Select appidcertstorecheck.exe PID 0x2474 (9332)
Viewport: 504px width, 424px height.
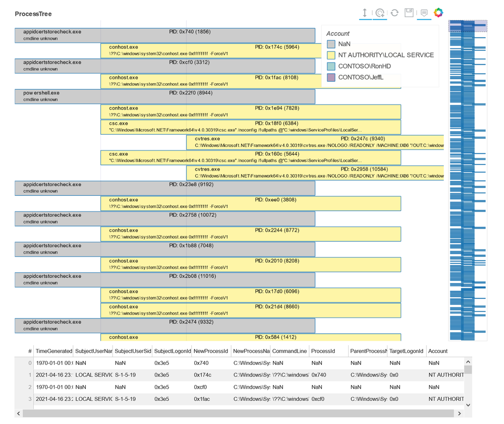click(165, 326)
